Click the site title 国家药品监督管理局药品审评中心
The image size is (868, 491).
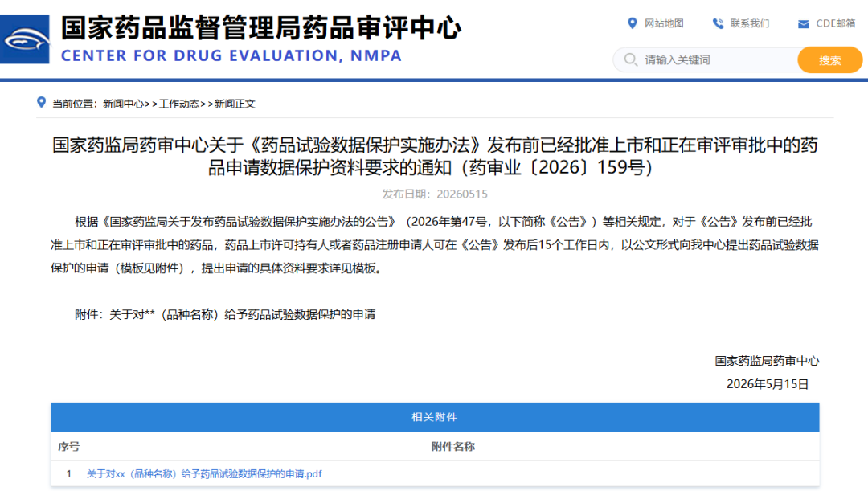coord(260,28)
